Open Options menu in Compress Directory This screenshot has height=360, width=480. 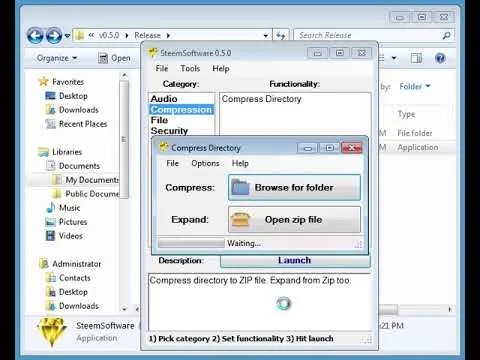pyautogui.click(x=205, y=163)
